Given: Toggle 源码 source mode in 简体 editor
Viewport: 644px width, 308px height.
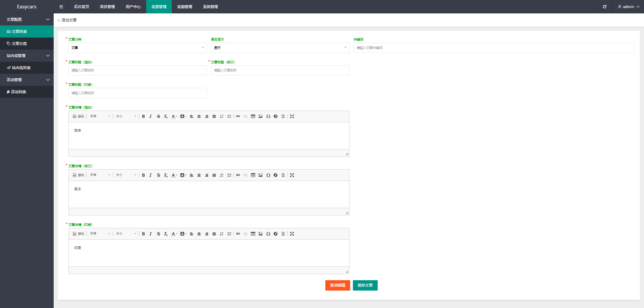Looking at the screenshot, I should (x=78, y=116).
